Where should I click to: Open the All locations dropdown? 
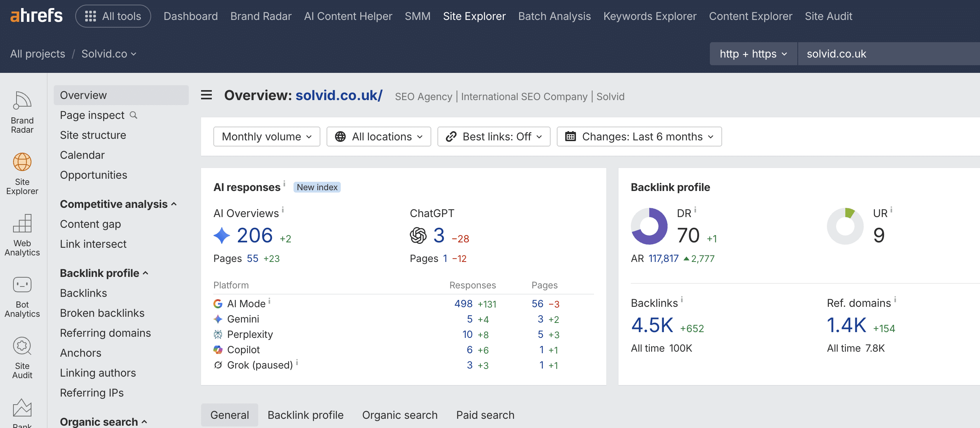[379, 137]
